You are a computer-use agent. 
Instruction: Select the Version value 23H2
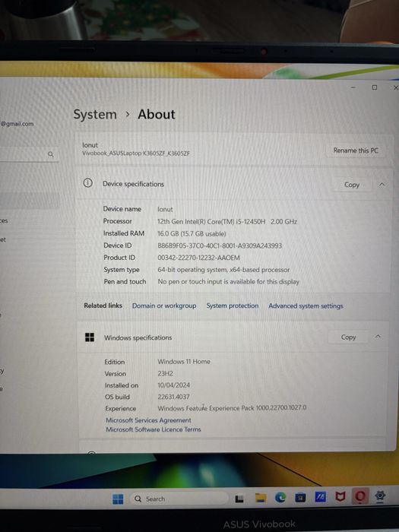click(x=165, y=374)
